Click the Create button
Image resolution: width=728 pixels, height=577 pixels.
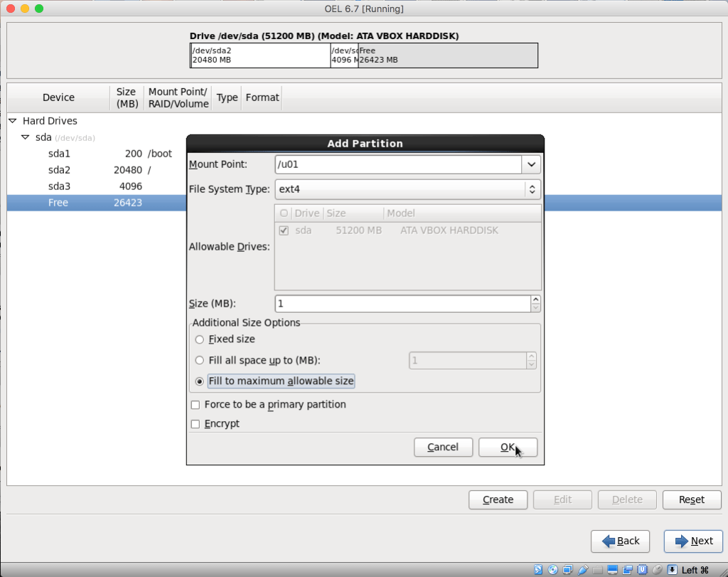[498, 500]
